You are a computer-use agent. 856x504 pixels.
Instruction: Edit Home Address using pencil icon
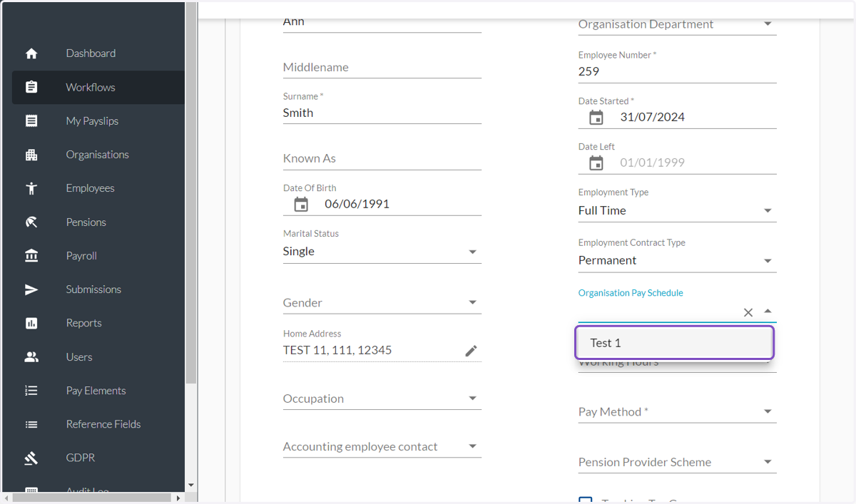point(471,351)
